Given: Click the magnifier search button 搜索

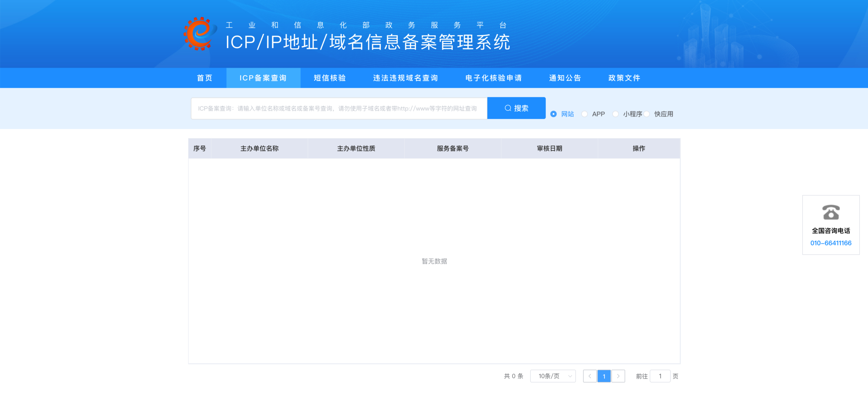Looking at the screenshot, I should 516,108.
